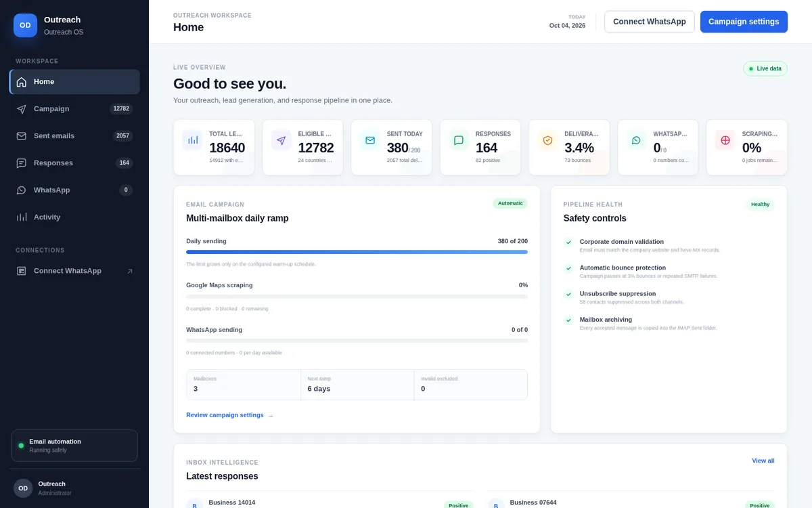812x508 pixels.
Task: Click the Automatic campaign badge
Action: (510, 203)
